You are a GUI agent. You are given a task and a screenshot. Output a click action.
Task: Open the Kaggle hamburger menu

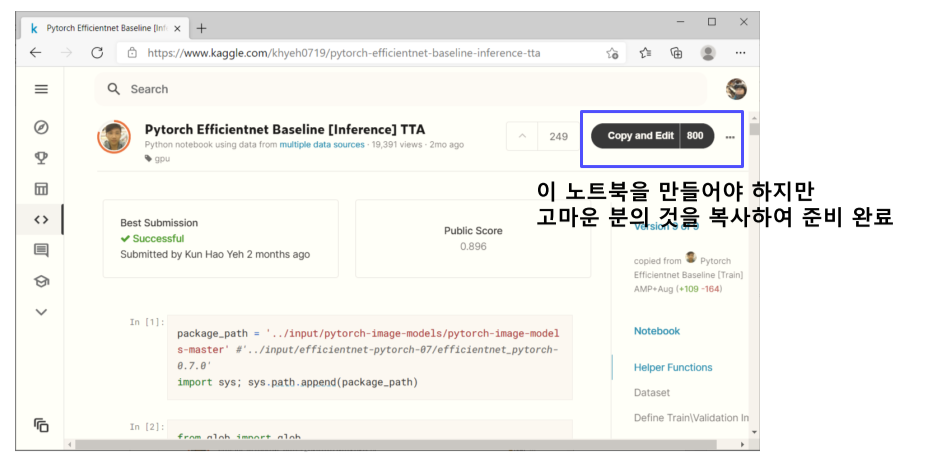point(41,89)
